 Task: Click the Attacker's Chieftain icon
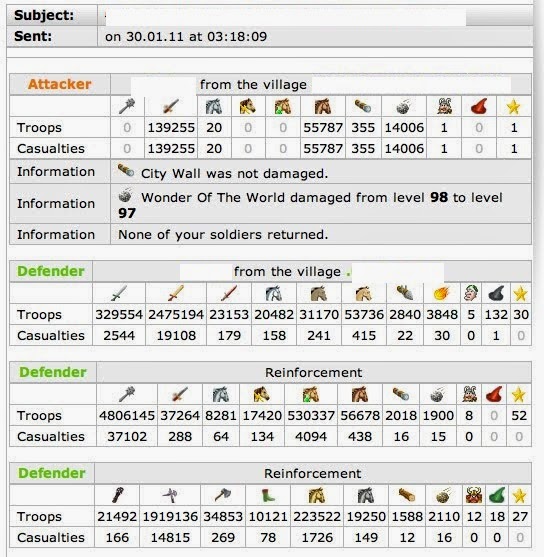(444, 106)
